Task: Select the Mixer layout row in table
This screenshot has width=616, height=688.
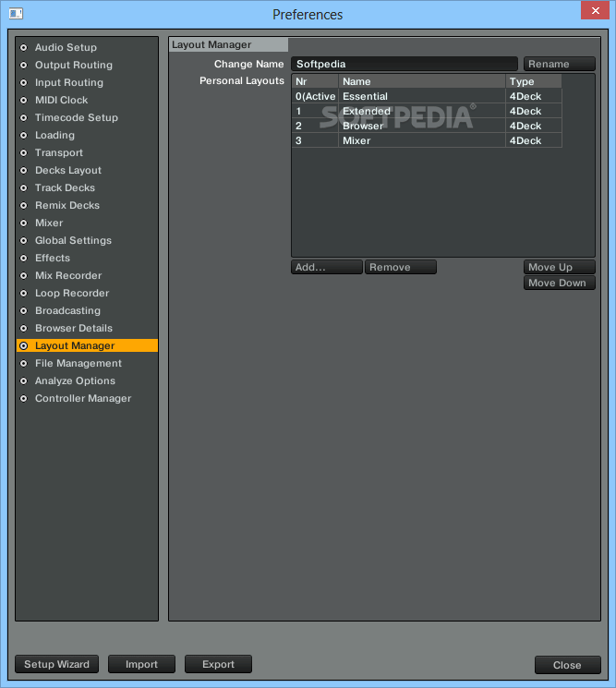Action: (x=427, y=141)
